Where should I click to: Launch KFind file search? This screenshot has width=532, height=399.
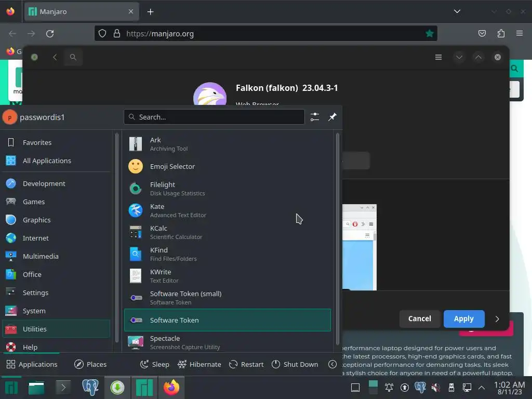coord(228,254)
